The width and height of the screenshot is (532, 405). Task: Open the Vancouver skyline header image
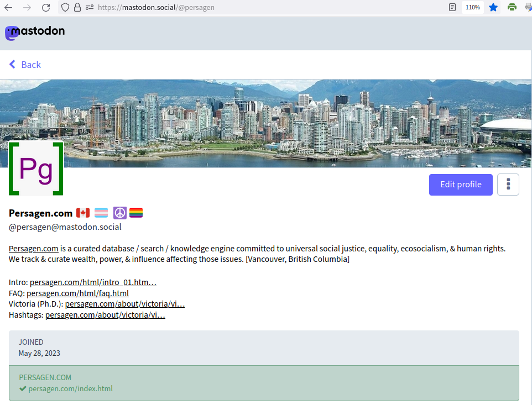coord(266,123)
